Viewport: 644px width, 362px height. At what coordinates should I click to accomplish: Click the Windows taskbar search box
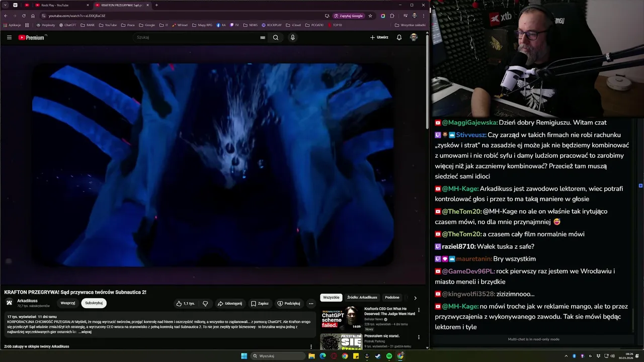(278, 356)
